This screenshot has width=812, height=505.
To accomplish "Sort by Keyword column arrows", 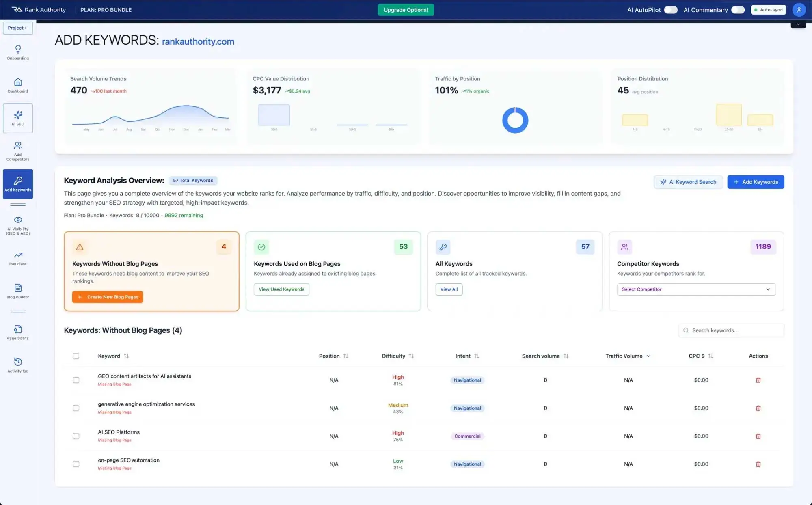I will [126, 356].
